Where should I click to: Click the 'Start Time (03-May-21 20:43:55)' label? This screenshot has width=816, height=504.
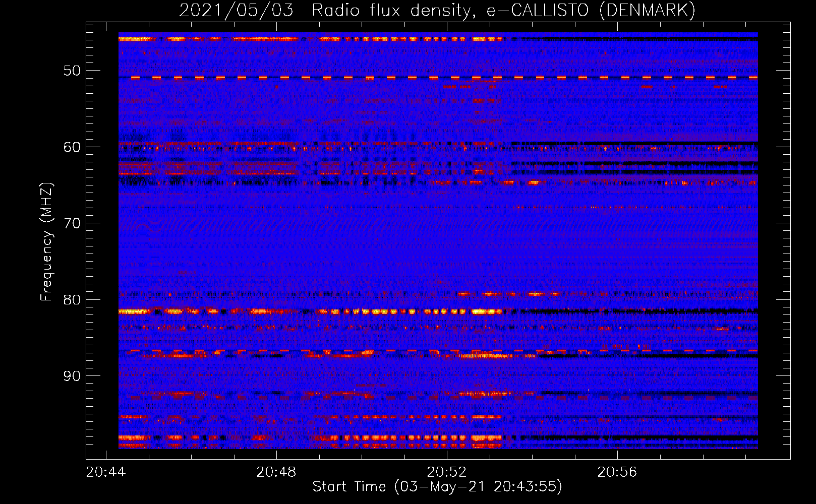[437, 487]
